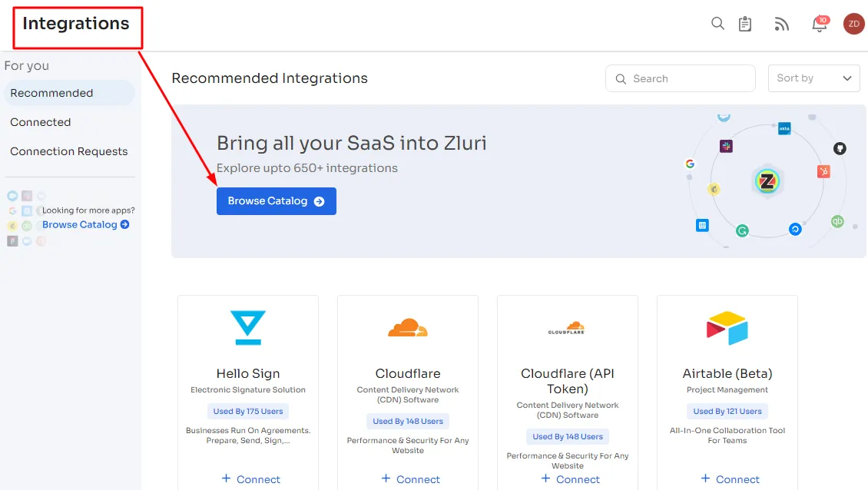Open notifications bell with badge
This screenshot has width=868, height=490.
tap(820, 24)
